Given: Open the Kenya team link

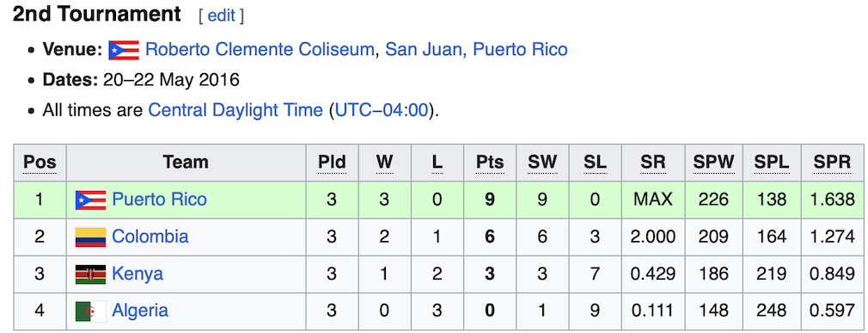Looking at the screenshot, I should [x=138, y=274].
